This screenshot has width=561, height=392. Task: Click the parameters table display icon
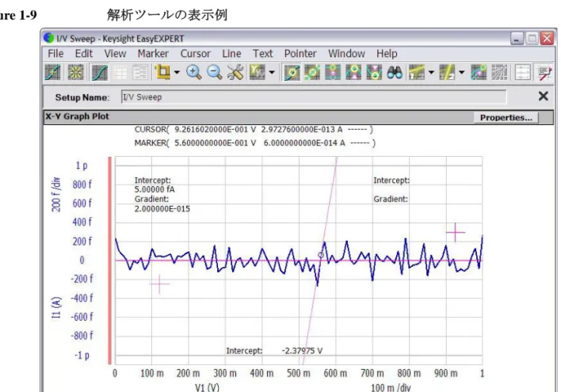point(139,73)
